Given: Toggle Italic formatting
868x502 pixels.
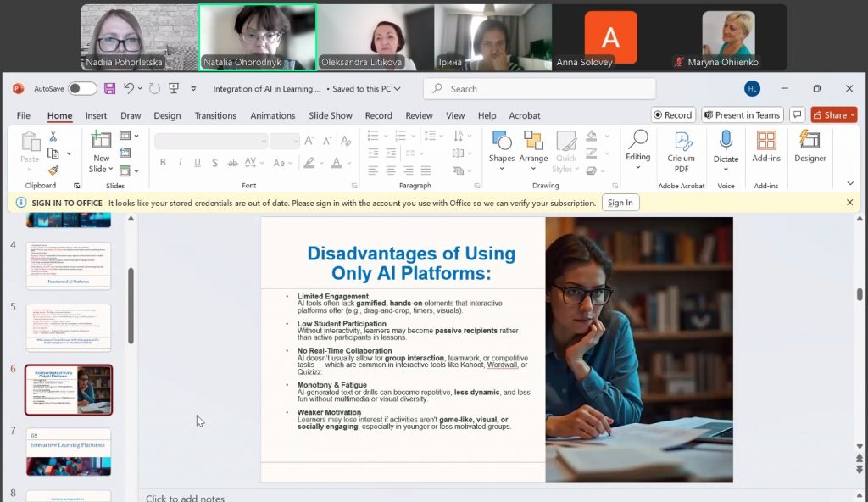Looking at the screenshot, I should [180, 162].
